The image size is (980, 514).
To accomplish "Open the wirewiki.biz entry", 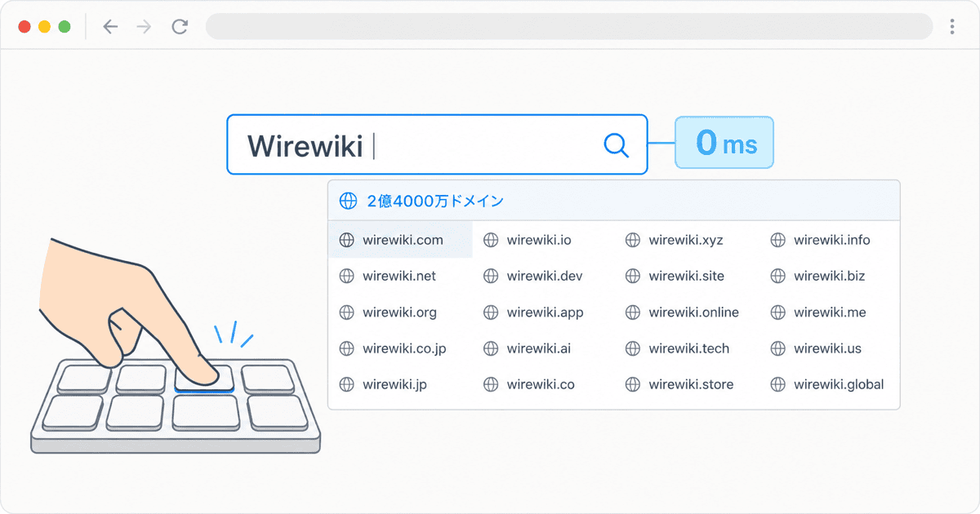I will (x=829, y=276).
